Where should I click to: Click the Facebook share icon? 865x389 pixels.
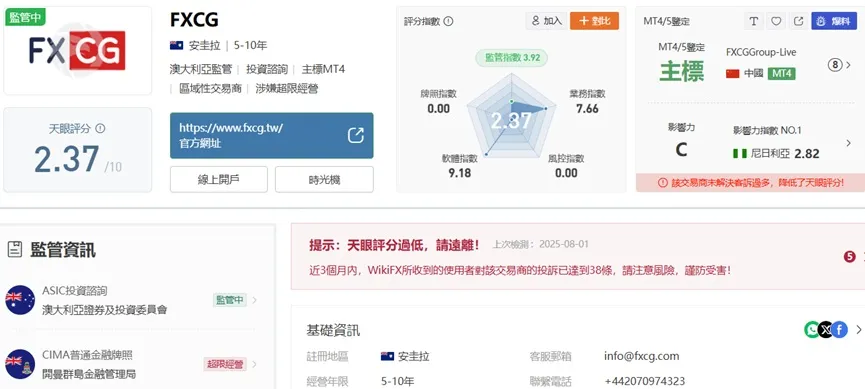[x=839, y=330]
